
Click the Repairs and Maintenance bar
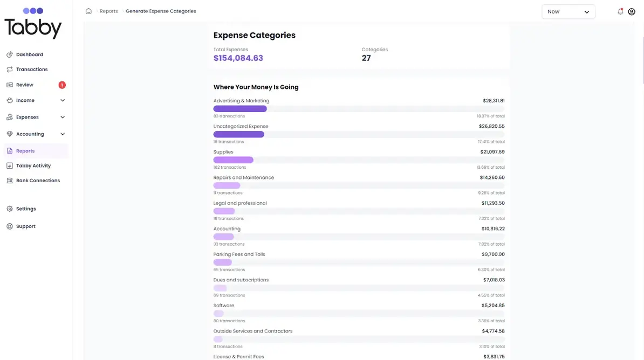click(359, 185)
